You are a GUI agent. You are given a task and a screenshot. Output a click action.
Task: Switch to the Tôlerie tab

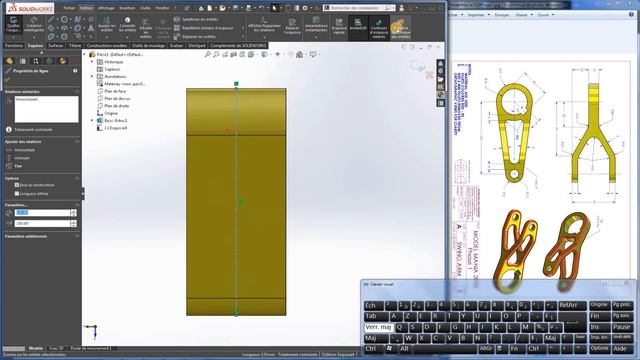[x=75, y=46]
